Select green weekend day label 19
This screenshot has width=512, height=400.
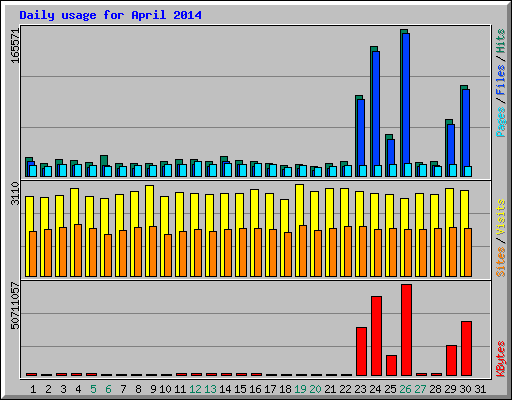coord(300,389)
